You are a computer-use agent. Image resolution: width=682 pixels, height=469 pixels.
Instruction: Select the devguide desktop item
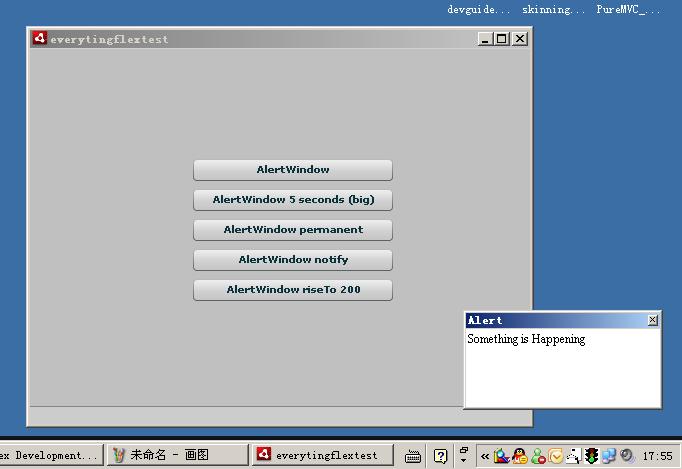478,10
